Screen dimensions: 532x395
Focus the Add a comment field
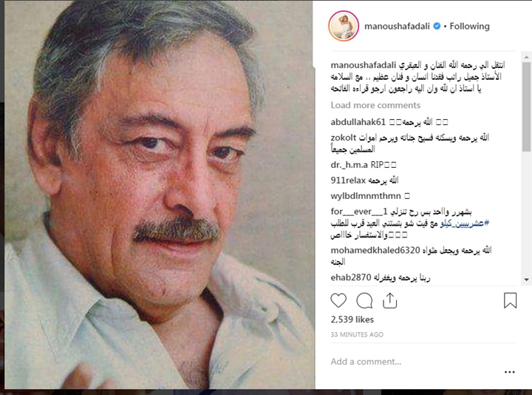(x=414, y=362)
